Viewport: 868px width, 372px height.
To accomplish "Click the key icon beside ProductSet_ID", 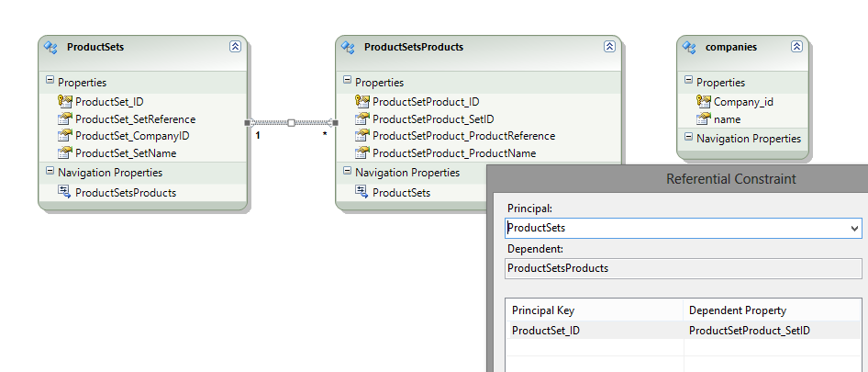I will coord(64,102).
